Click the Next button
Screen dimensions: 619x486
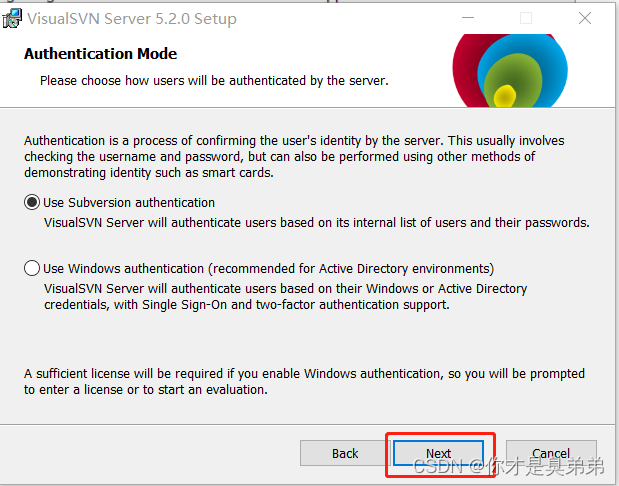(x=438, y=453)
